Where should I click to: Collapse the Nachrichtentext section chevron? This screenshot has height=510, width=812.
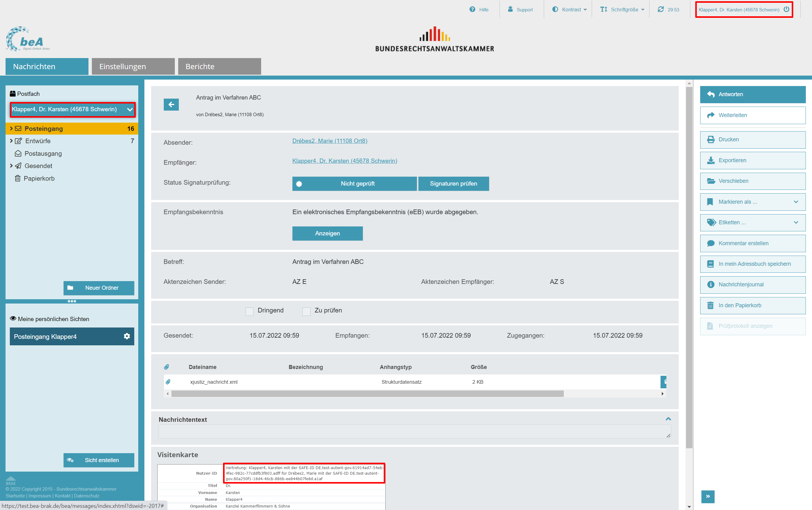point(668,419)
